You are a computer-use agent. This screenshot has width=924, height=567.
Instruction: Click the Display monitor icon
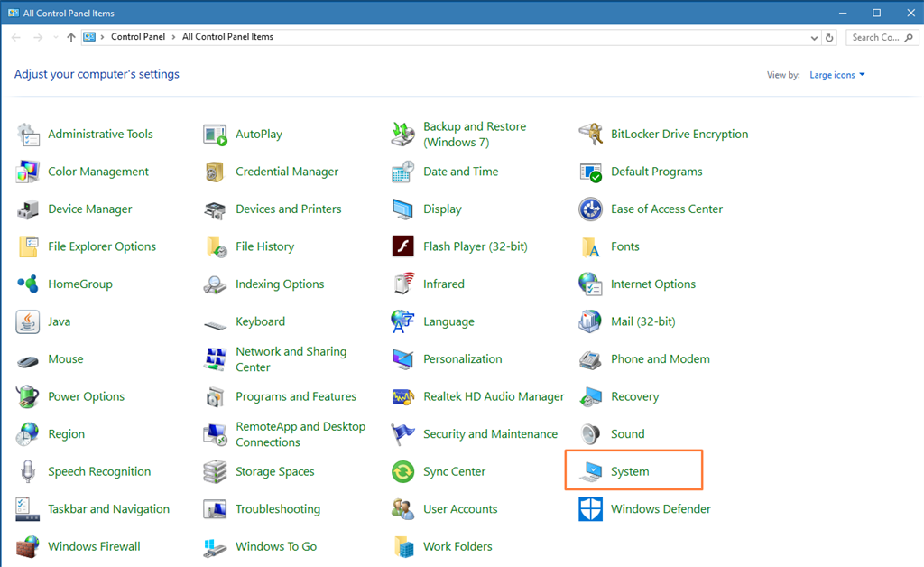[403, 209]
